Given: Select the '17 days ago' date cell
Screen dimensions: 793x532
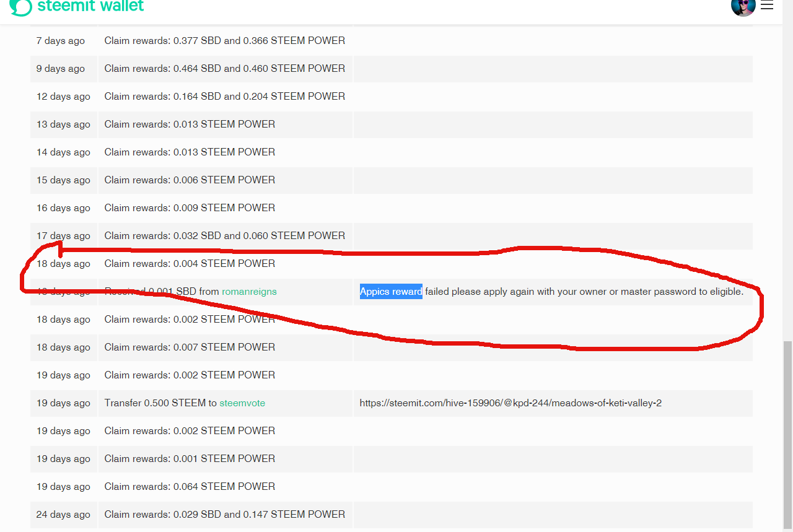Looking at the screenshot, I should pos(64,235).
